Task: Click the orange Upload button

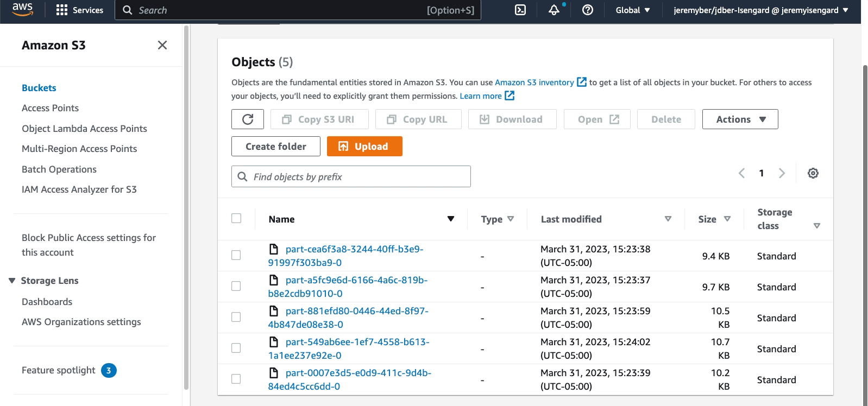Action: click(x=364, y=147)
